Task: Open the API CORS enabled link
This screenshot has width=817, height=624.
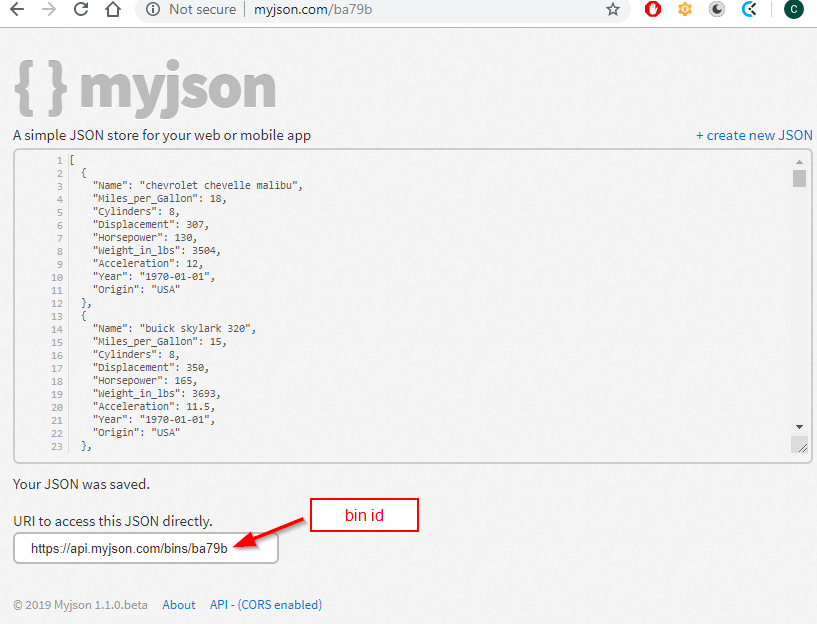Action: 265,605
